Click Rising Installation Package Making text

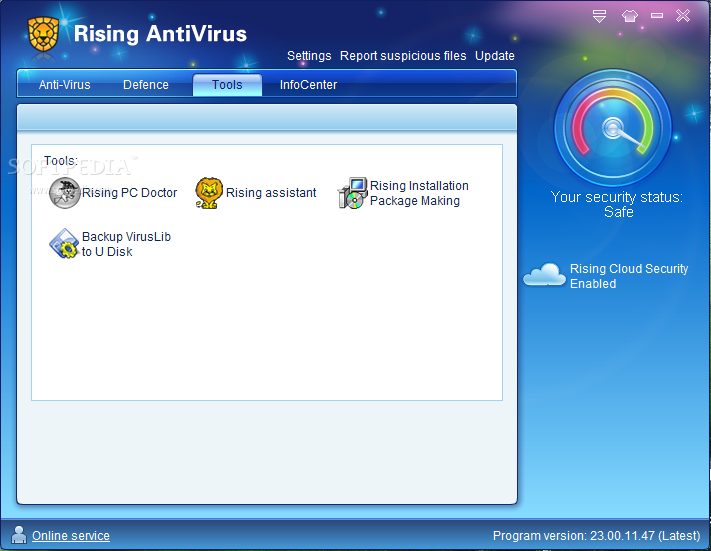click(x=419, y=193)
